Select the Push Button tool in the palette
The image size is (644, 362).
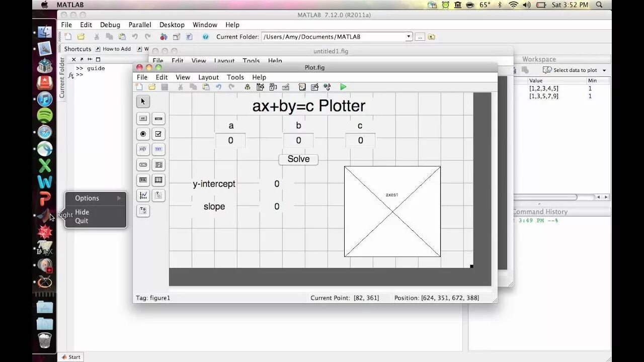click(143, 119)
